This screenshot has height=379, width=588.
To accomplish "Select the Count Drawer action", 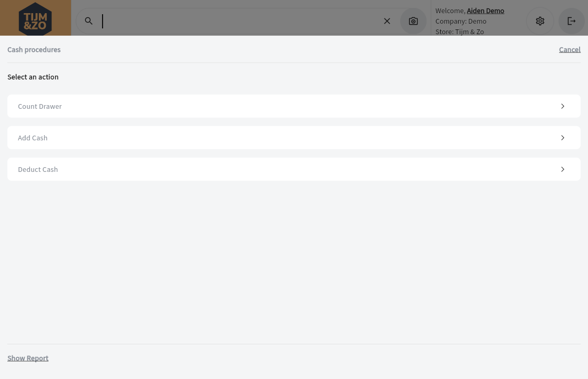I will click(x=40, y=106).
